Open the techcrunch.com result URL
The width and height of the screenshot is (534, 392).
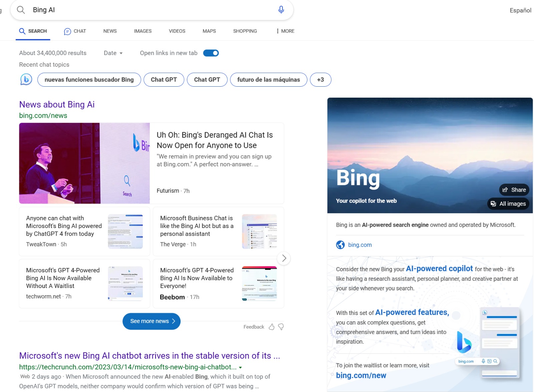pyautogui.click(x=128, y=367)
